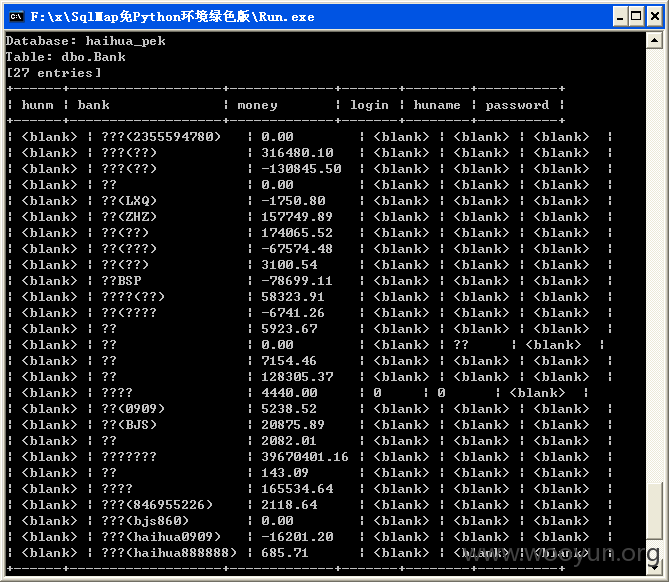Click bank value '???(846955226)'

click(x=157, y=505)
